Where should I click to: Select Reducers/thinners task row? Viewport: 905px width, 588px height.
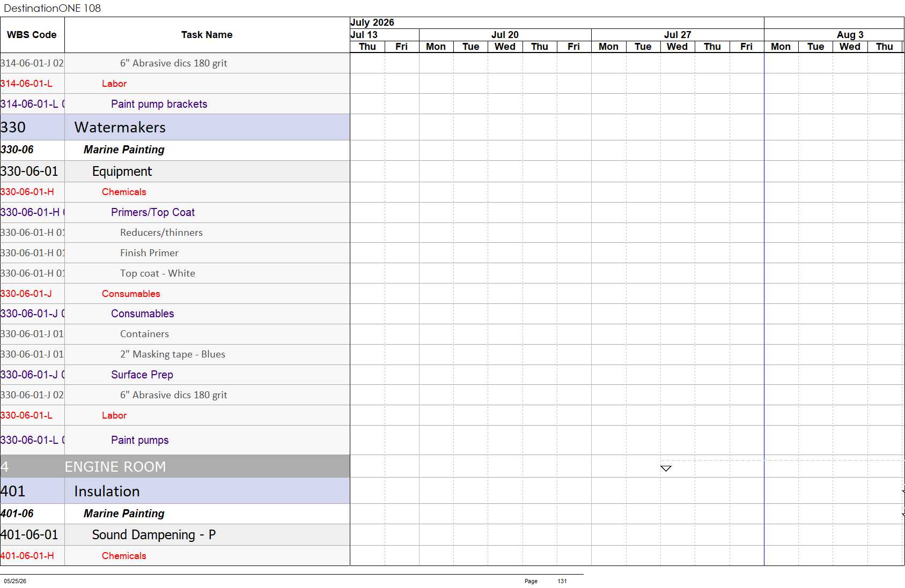pos(175,233)
